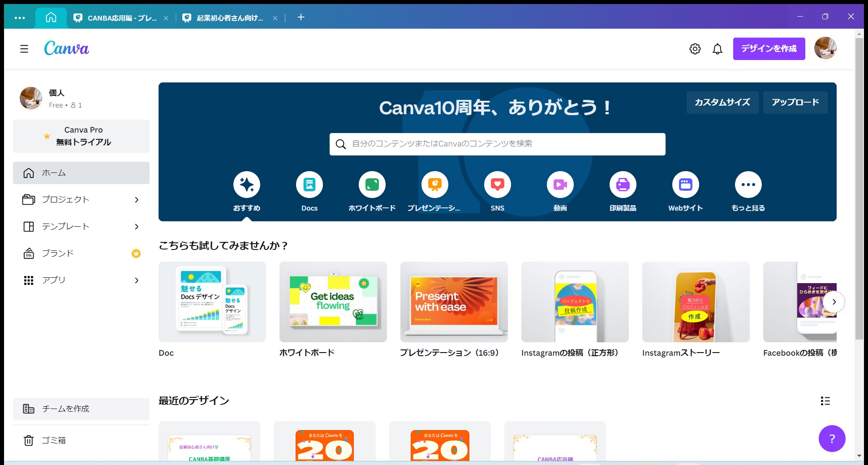
Task: Open ブランド in sidebar
Action: 81,254
